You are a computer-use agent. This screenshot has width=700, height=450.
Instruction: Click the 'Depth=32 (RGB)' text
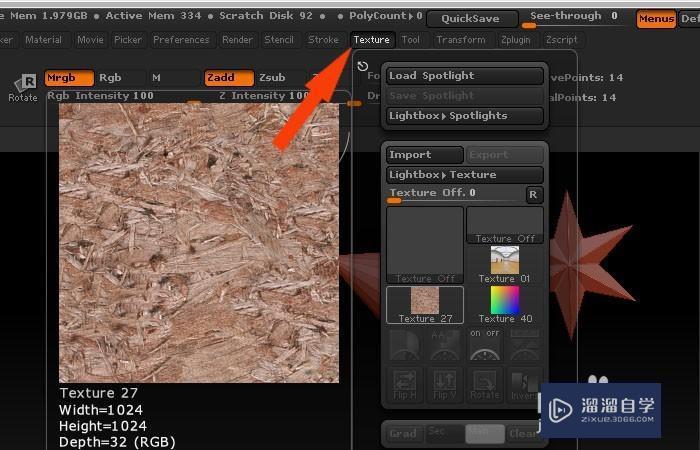(x=117, y=442)
